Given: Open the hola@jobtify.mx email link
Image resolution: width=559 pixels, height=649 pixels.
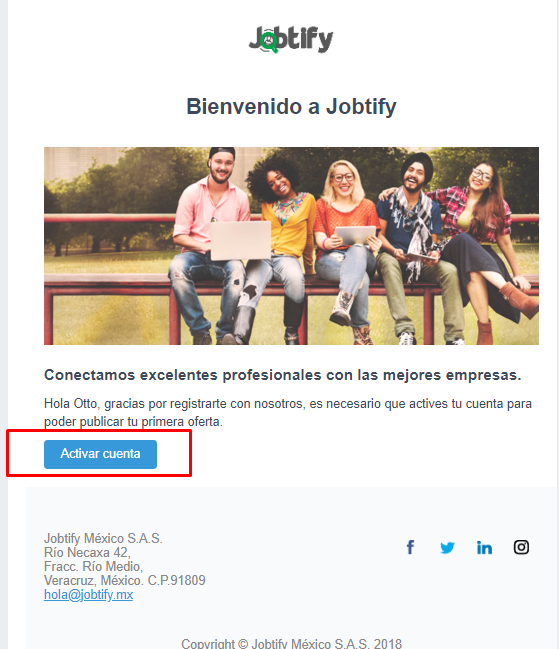Looking at the screenshot, I should (x=89, y=595).
